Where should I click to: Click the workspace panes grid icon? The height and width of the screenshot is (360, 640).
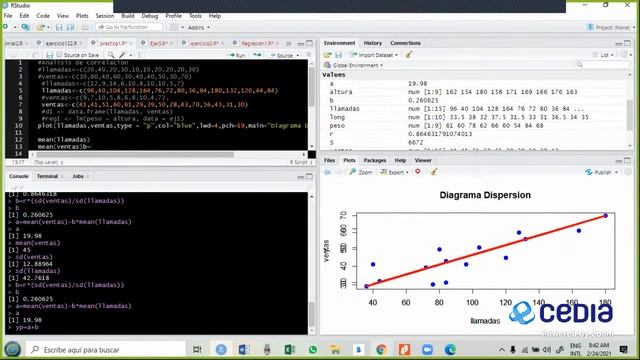coord(174,27)
